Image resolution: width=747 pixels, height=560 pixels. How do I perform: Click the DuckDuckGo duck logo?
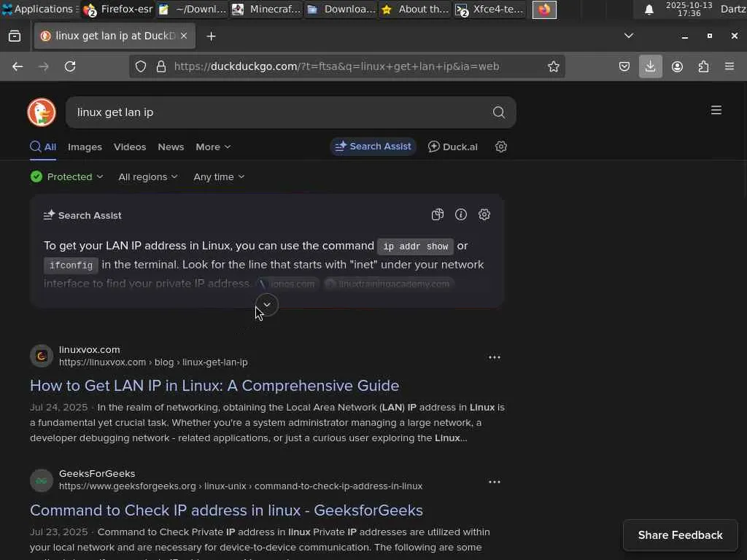click(x=42, y=112)
